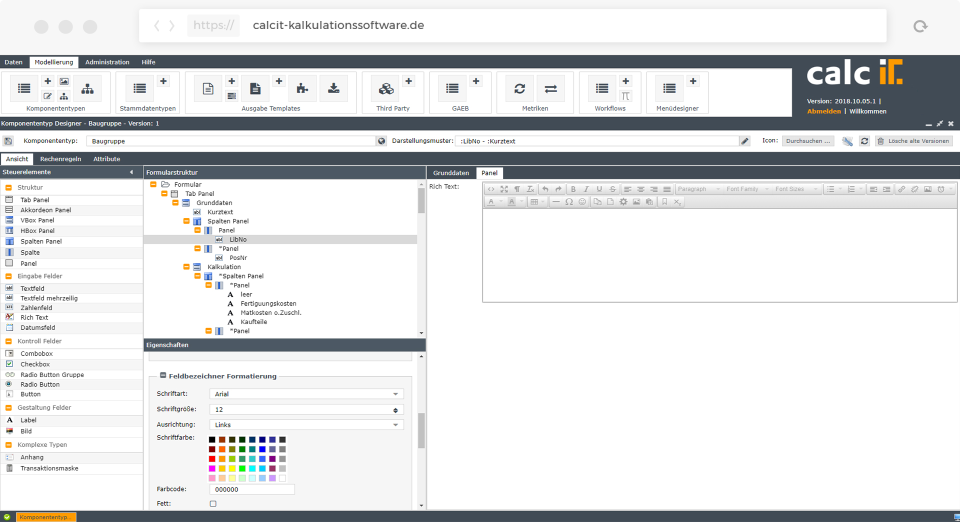Select Akkordeon Panel in Steuerelemente
Screen dimensions: 960x522
(45, 210)
